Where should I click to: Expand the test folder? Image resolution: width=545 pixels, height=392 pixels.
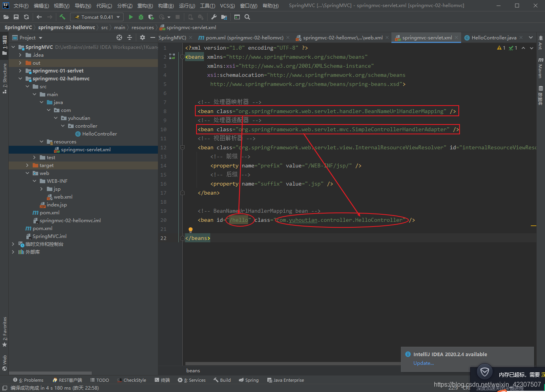[x=34, y=158]
